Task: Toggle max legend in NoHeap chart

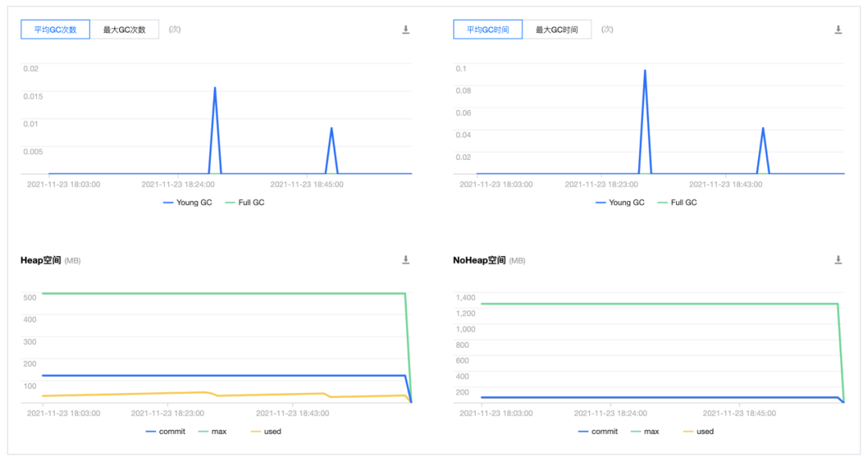Action: 645,431
